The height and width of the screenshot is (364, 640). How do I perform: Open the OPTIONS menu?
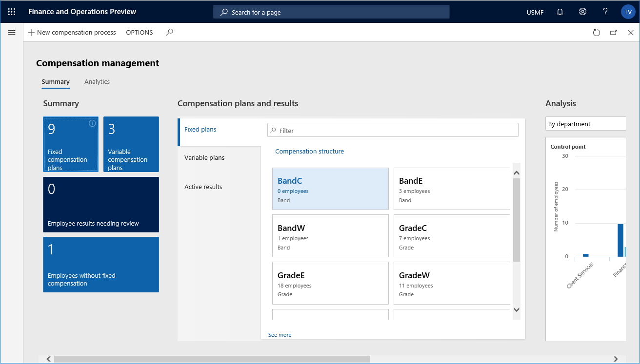click(x=139, y=32)
